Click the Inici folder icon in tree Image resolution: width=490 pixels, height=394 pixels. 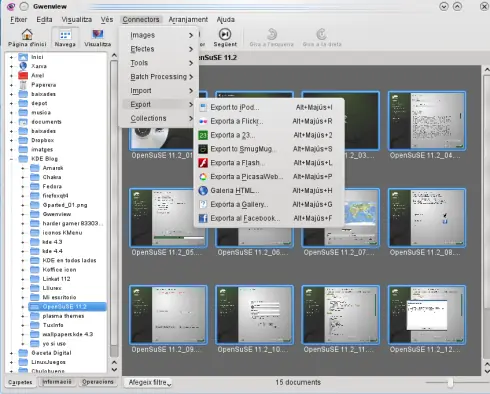tap(23, 57)
